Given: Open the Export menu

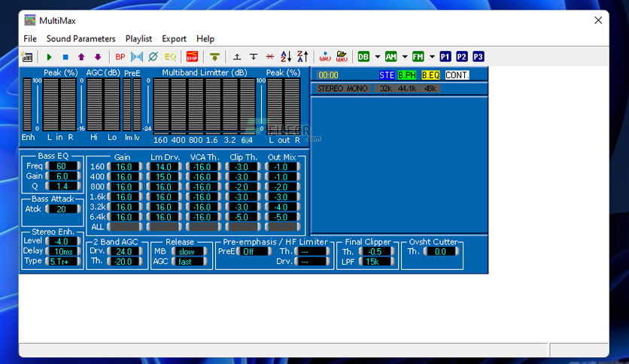Looking at the screenshot, I should click(174, 39).
